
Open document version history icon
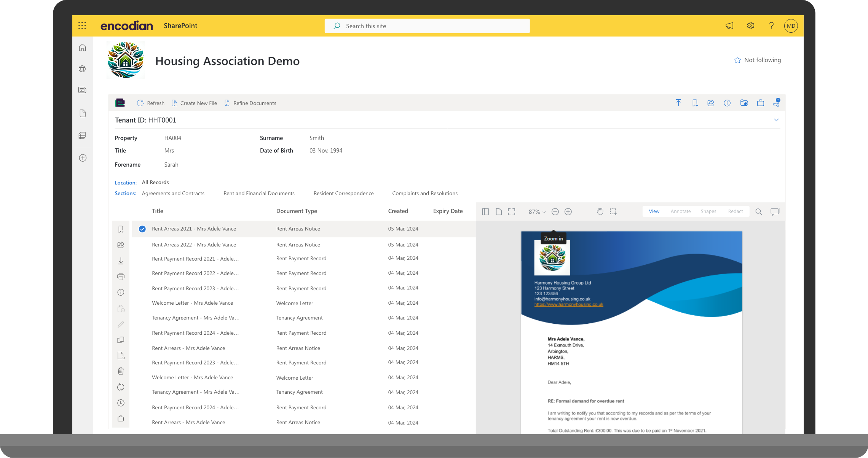121,403
